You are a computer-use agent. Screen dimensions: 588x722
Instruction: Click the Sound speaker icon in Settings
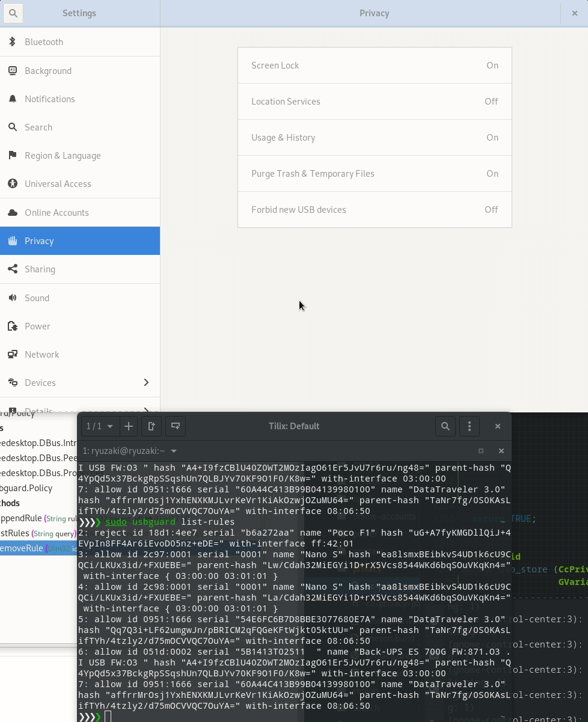coord(13,298)
